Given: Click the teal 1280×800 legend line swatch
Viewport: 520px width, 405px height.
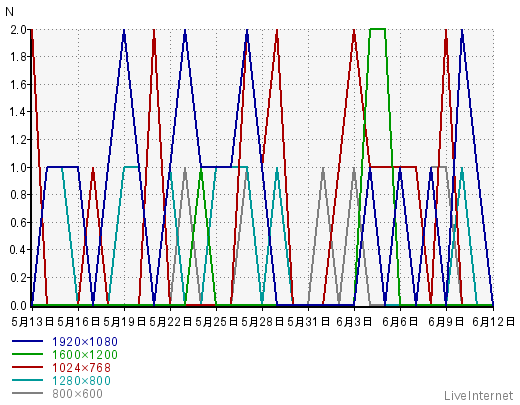Looking at the screenshot, I should point(27,380).
